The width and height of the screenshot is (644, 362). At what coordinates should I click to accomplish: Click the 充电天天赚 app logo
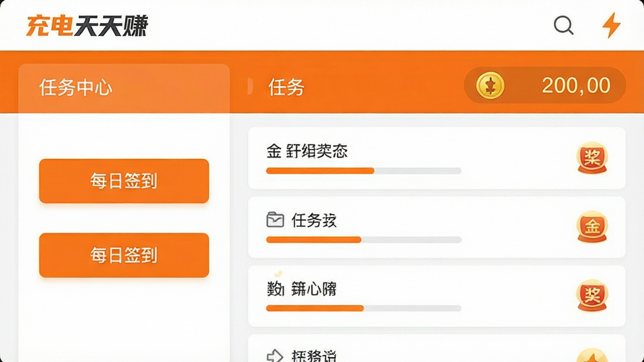point(87,26)
